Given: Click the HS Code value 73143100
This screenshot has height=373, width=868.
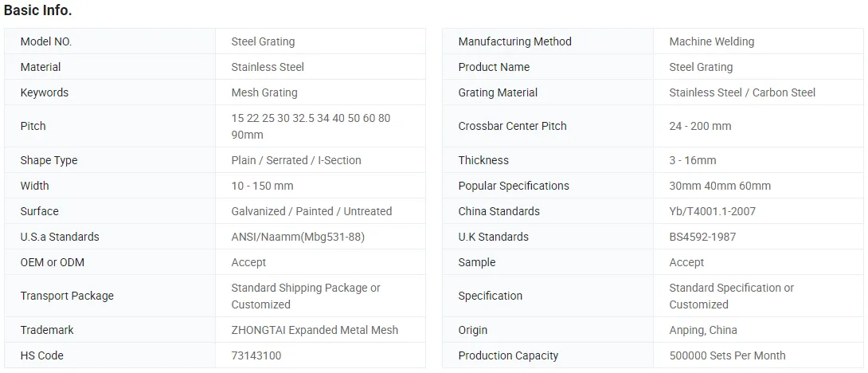Looking at the screenshot, I should [x=256, y=355].
